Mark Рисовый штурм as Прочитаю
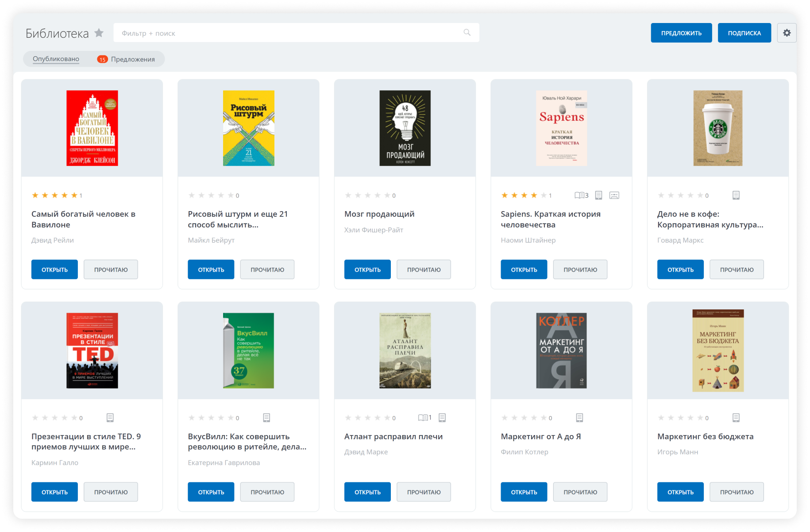The image size is (810, 532). click(267, 270)
